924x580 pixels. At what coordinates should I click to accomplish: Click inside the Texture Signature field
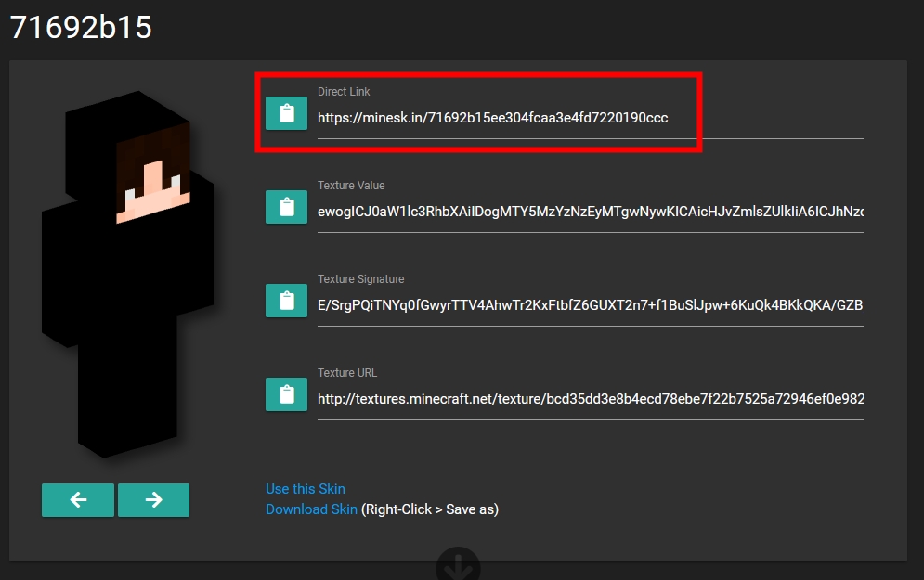589,306
